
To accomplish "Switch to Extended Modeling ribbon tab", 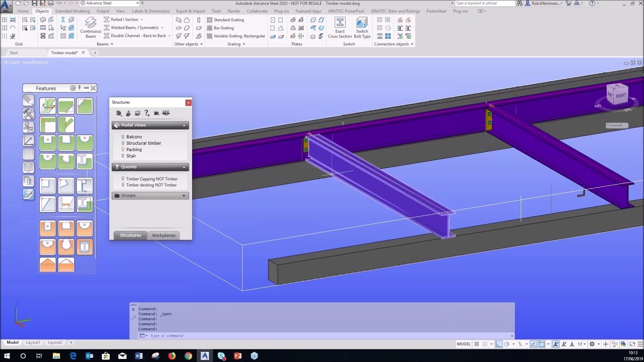I will (x=72, y=11).
